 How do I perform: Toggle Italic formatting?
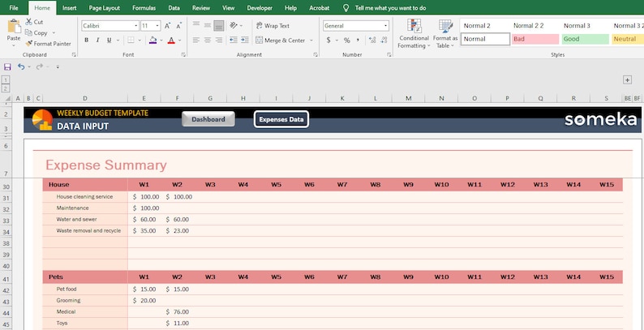[x=98, y=41]
